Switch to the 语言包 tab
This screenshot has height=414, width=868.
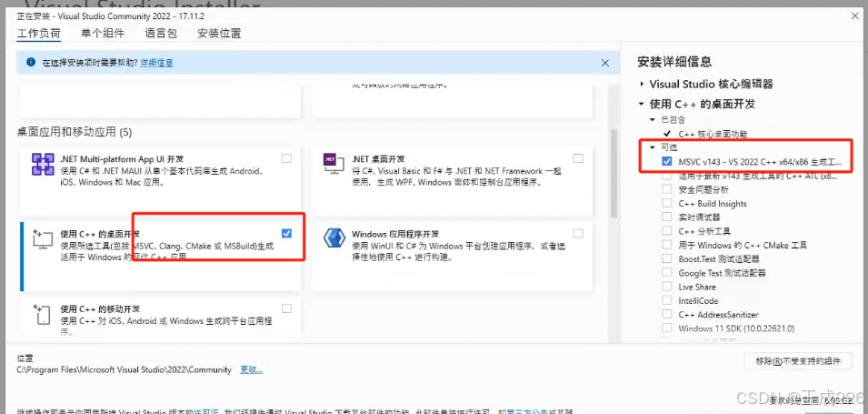(161, 34)
